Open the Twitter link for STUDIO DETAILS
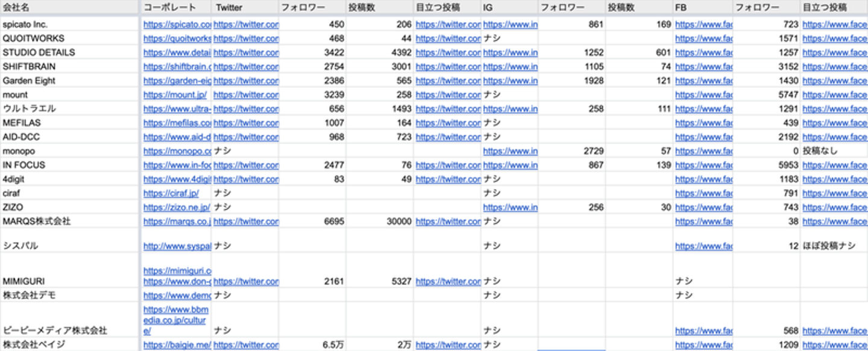Screen dimensions: 868x351 point(246,52)
